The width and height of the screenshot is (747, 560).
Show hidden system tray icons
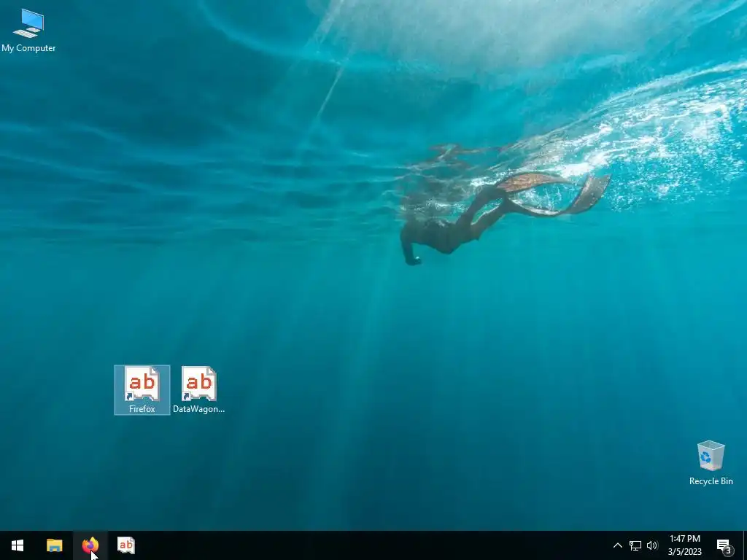pyautogui.click(x=617, y=545)
